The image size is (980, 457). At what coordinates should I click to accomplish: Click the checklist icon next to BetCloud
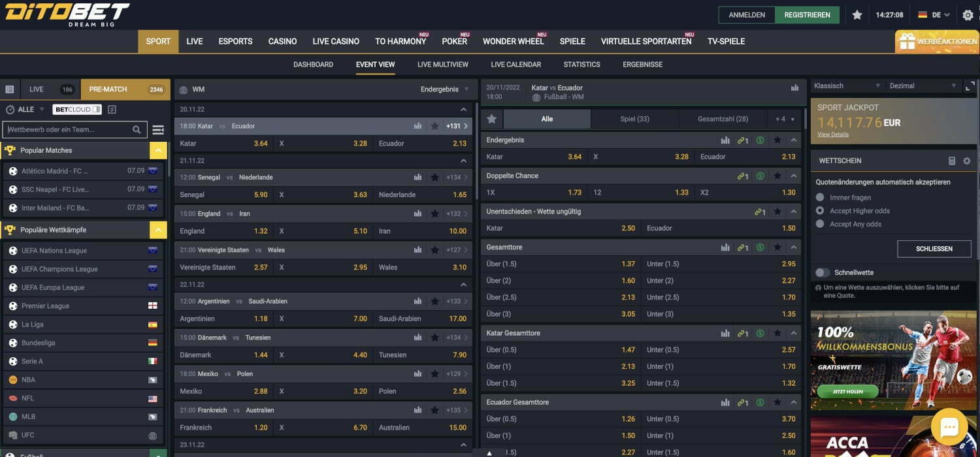coord(112,110)
